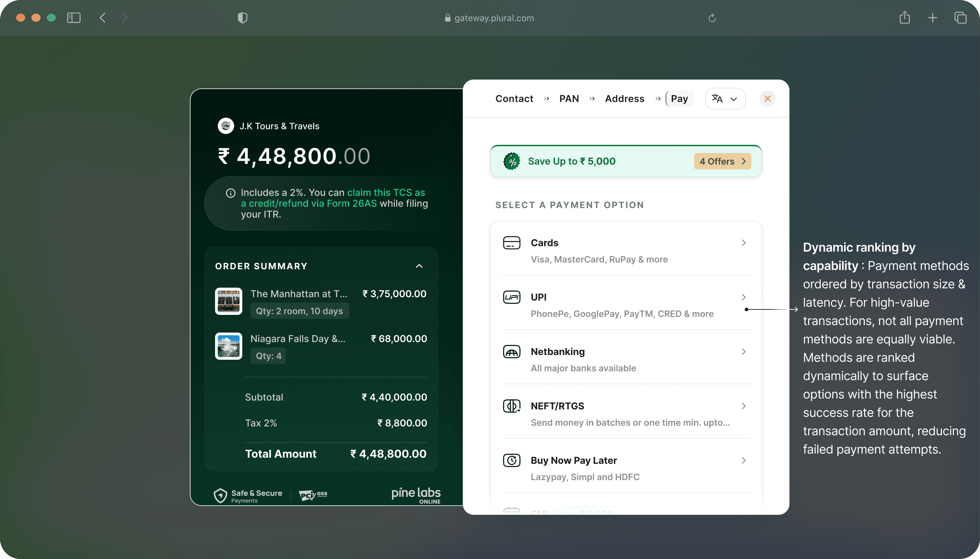The width and height of the screenshot is (980, 559).
Task: Close the payment checkout panel
Action: [768, 99]
